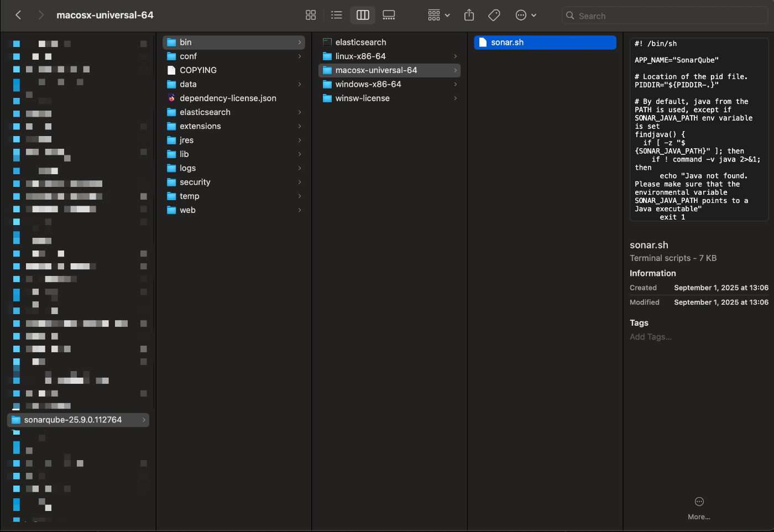
Task: Open the Group By options dropdown
Action: coord(439,15)
